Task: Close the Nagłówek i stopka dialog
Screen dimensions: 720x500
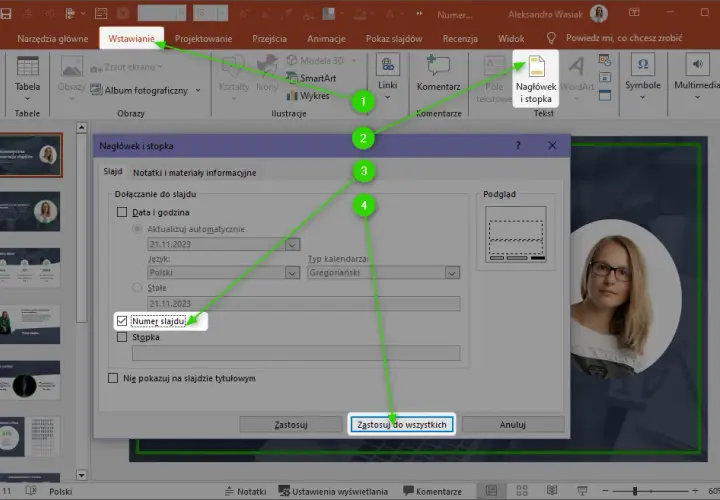Action: (x=552, y=146)
